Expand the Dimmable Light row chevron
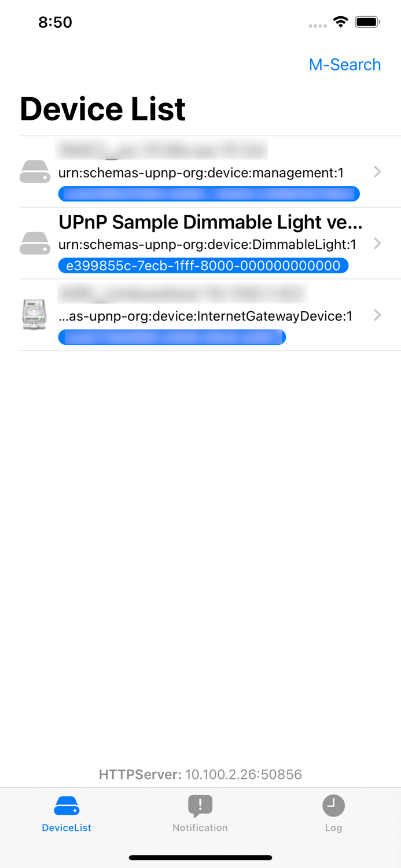The width and height of the screenshot is (401, 868). 377,244
